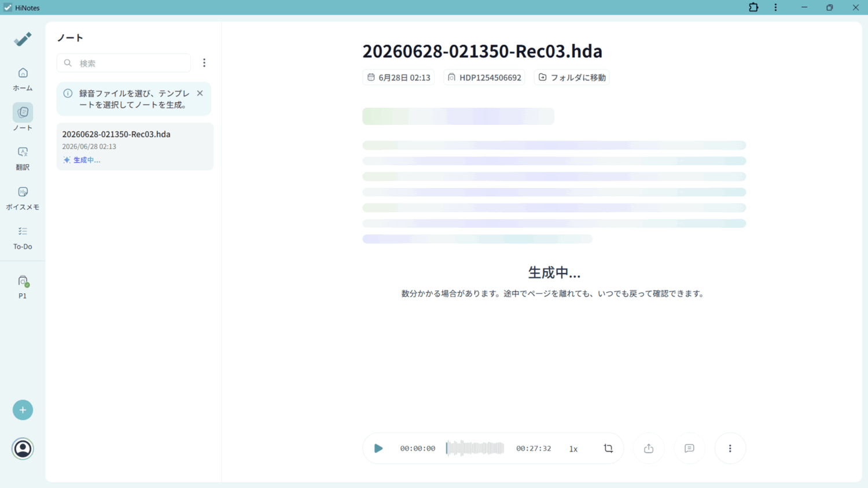
Task: Click the HiNotes logo in the sidebar
Action: pyautogui.click(x=23, y=39)
